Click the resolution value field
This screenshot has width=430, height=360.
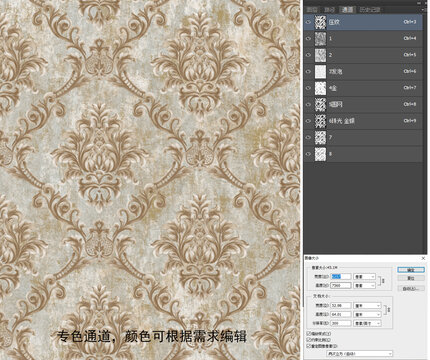coord(341,323)
